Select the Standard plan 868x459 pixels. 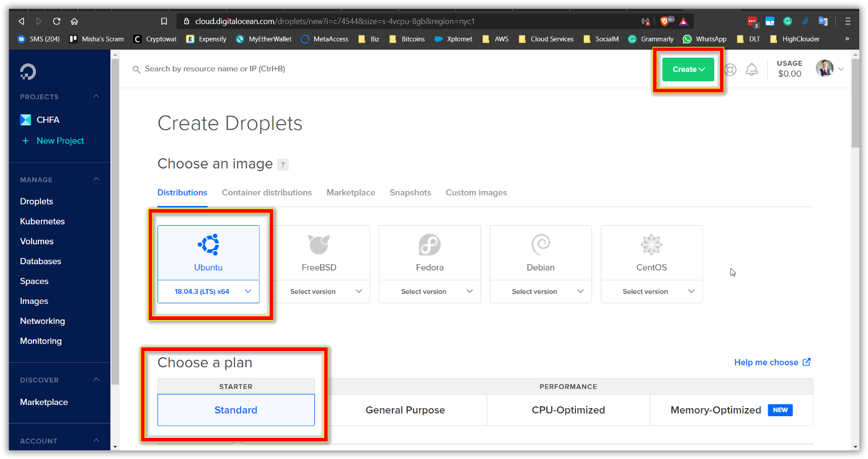[236, 410]
